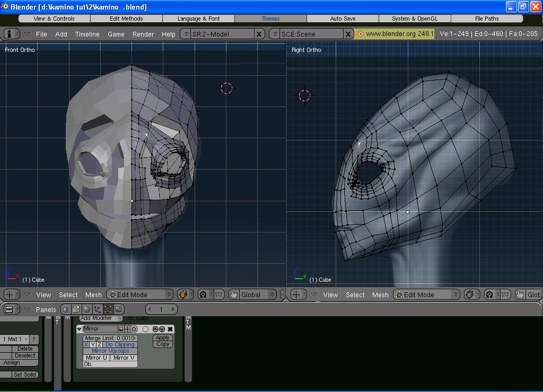Move Mirror modifier down in stack
The width and height of the screenshot is (543, 392).
(x=162, y=329)
